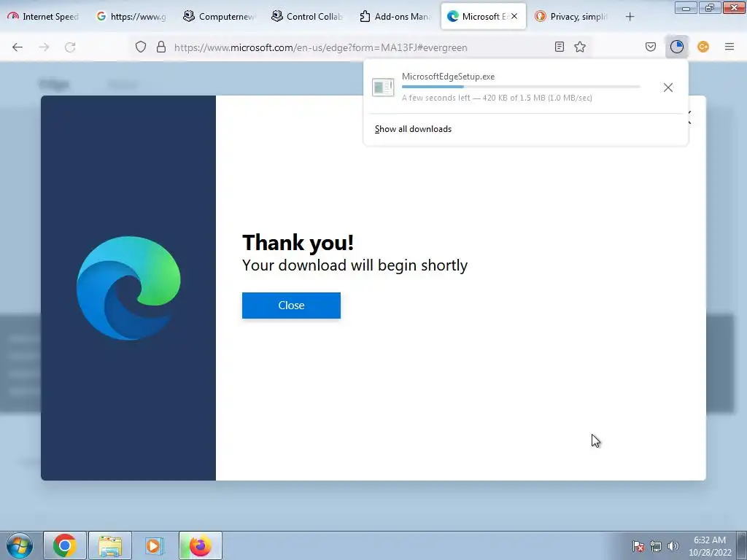Open the downloads toolbar button
The width and height of the screenshot is (747, 560).
coord(676,47)
